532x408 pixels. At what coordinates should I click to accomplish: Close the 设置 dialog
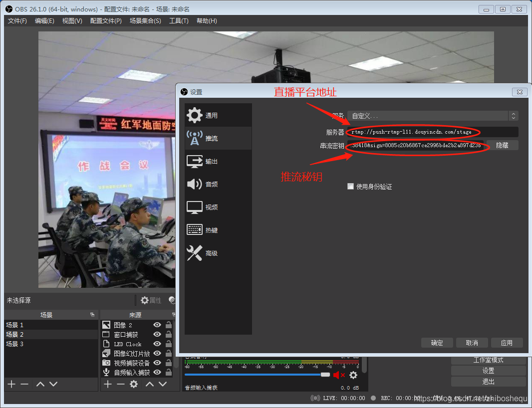(x=520, y=92)
